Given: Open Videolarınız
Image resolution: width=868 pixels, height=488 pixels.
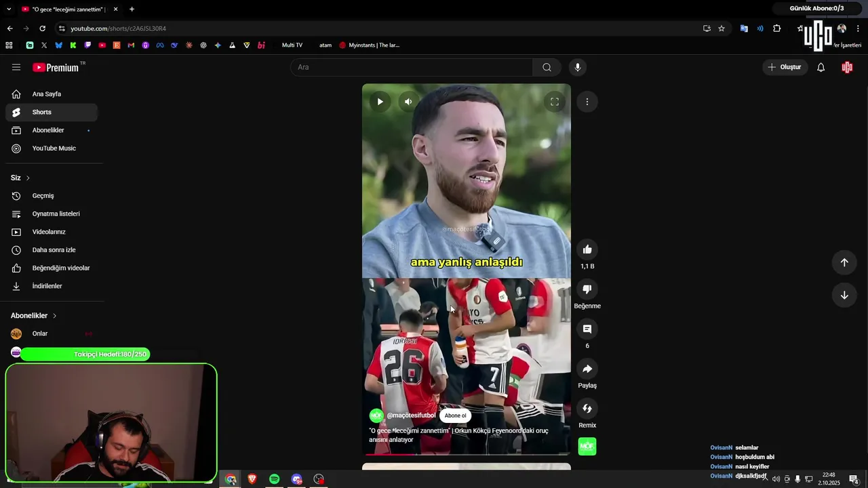Looking at the screenshot, I should 52,232.
